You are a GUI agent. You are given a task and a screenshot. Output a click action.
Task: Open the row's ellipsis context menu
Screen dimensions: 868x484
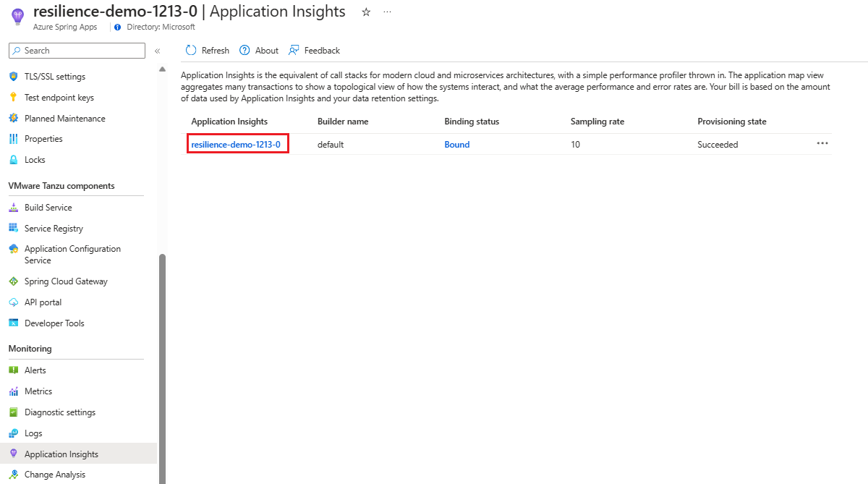(822, 143)
